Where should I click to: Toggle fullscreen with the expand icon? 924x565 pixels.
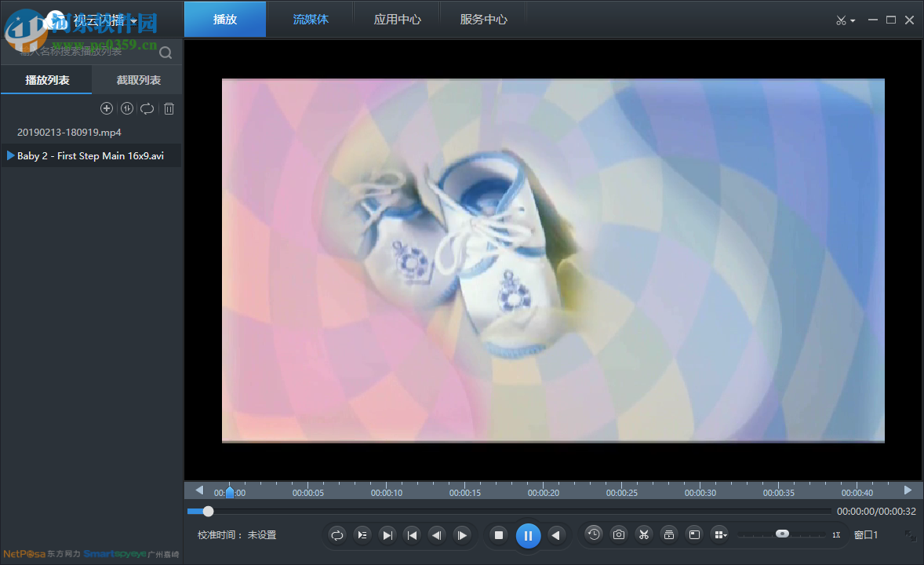[x=911, y=535]
